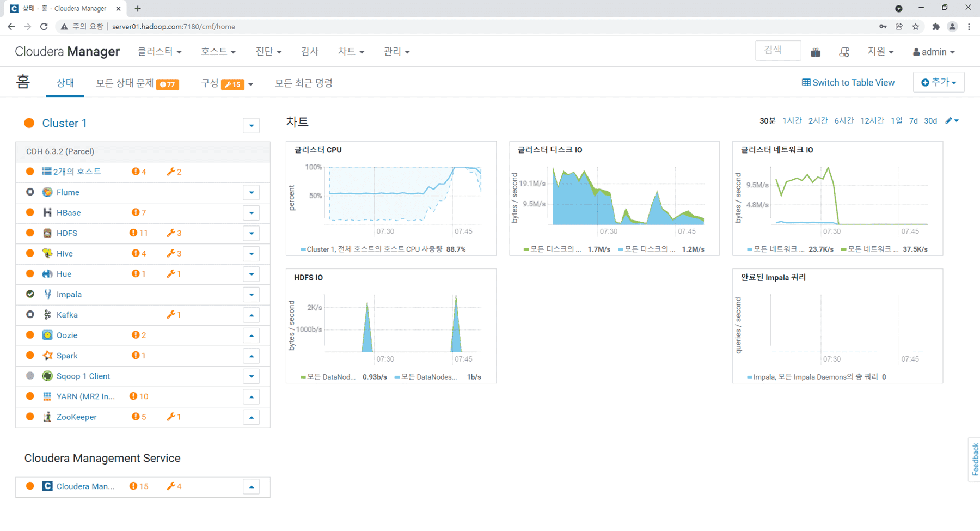Click Switch to Table View link
The image size is (980, 531).
point(848,83)
